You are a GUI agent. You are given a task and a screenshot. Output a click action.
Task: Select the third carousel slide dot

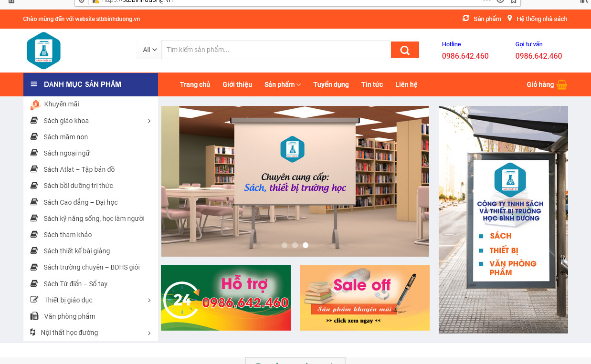pos(306,245)
